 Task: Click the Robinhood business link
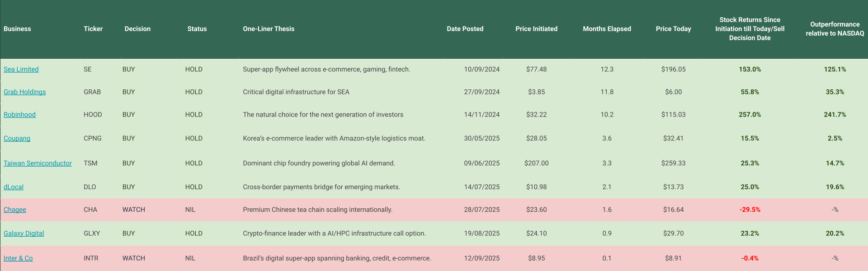(x=19, y=115)
